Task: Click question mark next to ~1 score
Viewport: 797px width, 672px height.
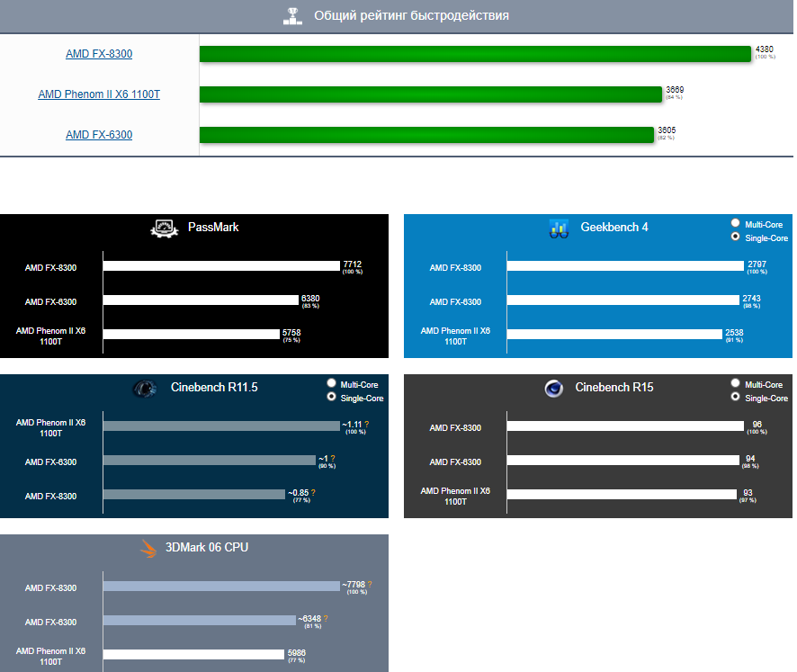Action: coord(333,459)
